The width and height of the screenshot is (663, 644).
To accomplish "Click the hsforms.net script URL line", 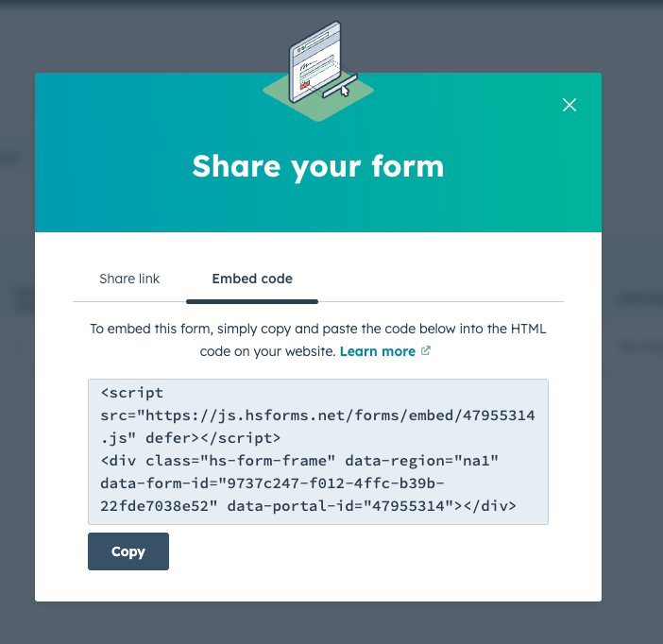I will coord(317,415).
